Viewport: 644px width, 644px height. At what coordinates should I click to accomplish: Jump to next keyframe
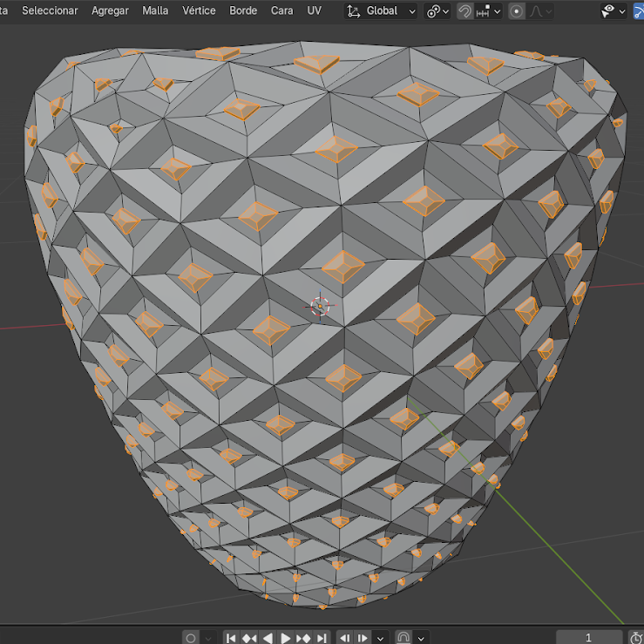[x=303, y=638]
